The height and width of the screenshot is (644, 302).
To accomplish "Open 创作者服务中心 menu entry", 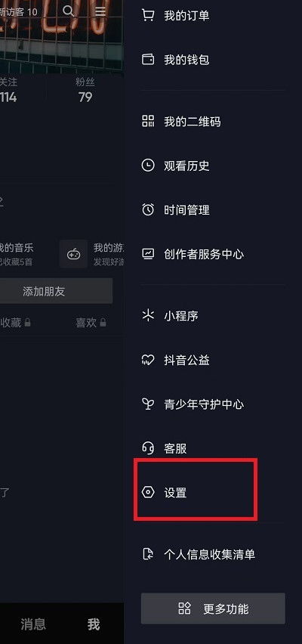I will click(213, 254).
